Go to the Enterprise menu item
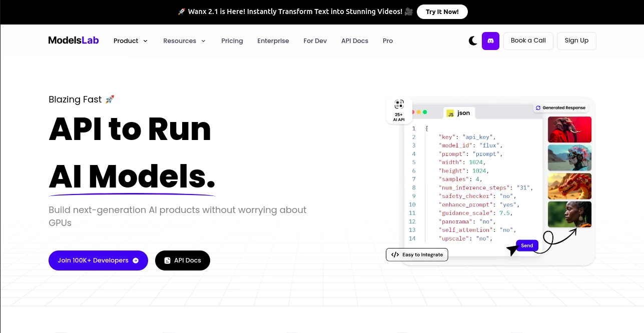Viewport: 644px width, 333px height. [273, 41]
